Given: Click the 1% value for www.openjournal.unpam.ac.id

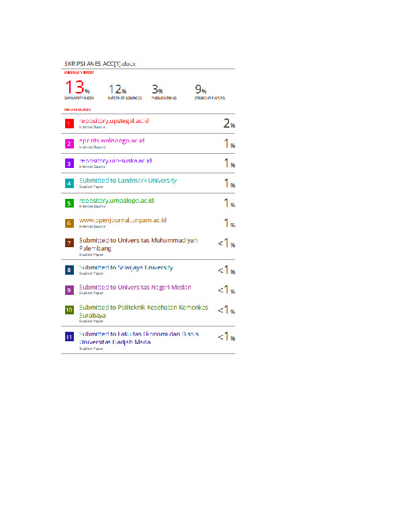Looking at the screenshot, I should click(230, 223).
